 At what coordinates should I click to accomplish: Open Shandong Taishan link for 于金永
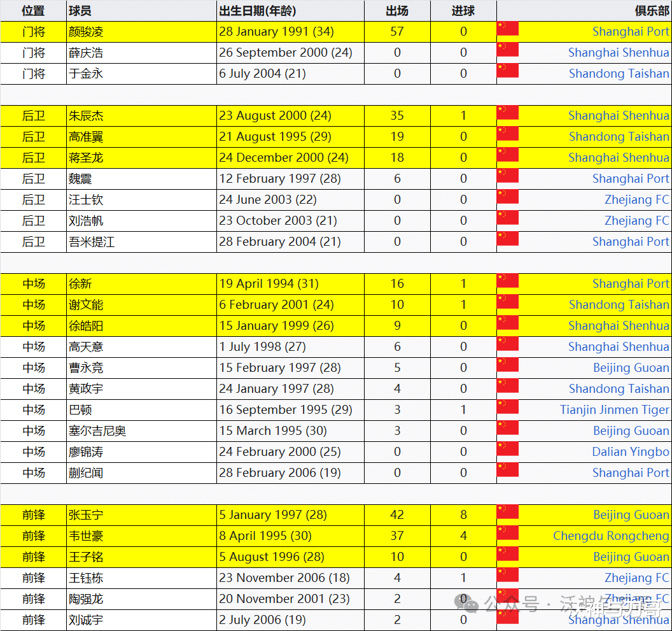point(619,74)
